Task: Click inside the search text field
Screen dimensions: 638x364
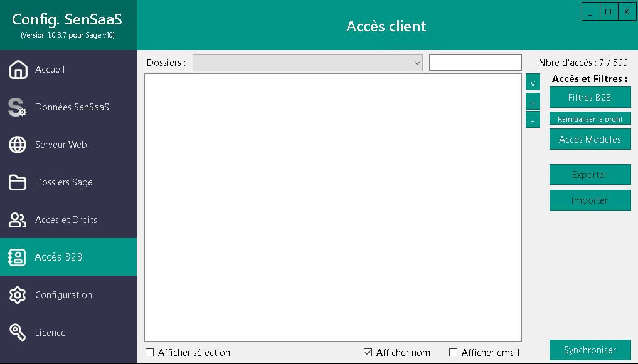Action: 475,62
